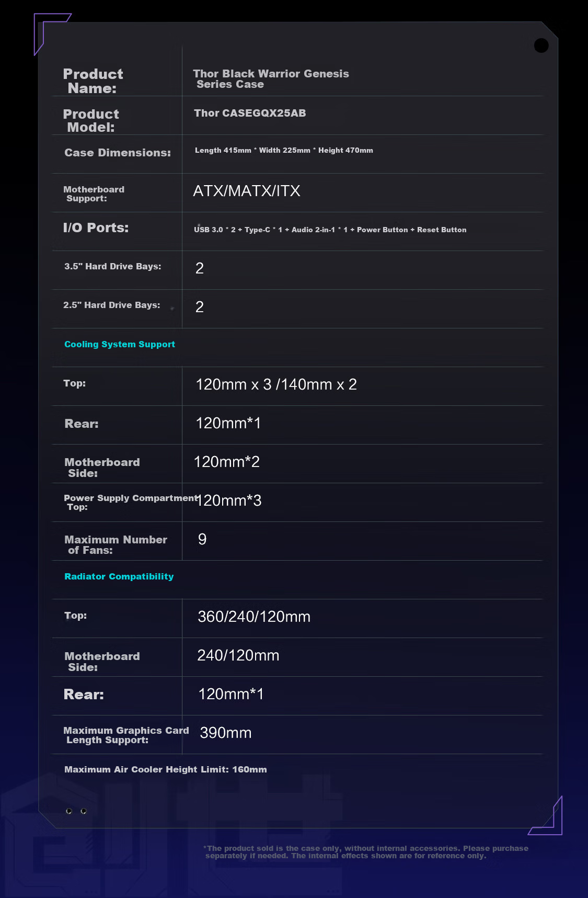Select the value 2 for 3.5" Hard Drive Bays
Screen dimensions: 588x898
point(200,268)
